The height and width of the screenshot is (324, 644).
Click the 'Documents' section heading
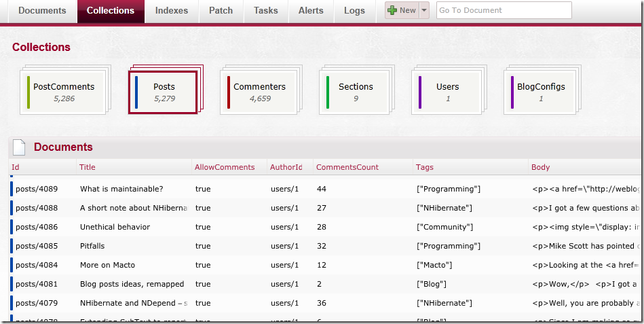(x=63, y=147)
